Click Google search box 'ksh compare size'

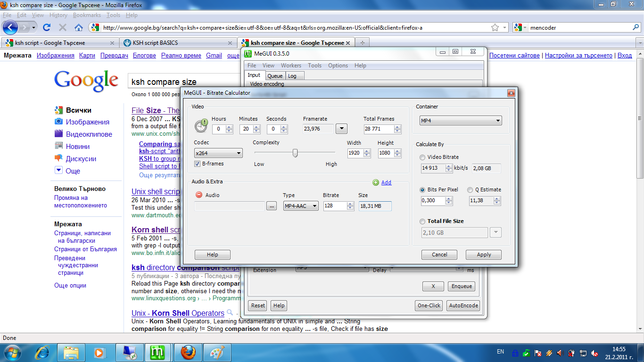184,82
